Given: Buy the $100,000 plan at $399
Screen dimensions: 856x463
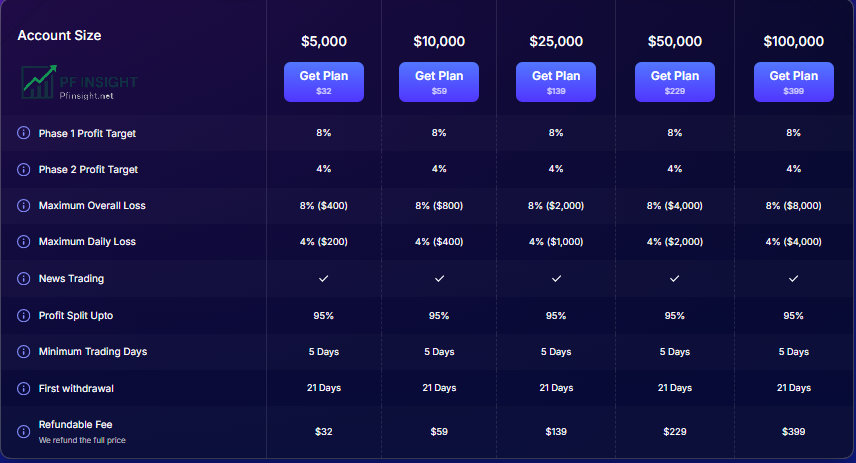Looking at the screenshot, I should click(x=794, y=82).
